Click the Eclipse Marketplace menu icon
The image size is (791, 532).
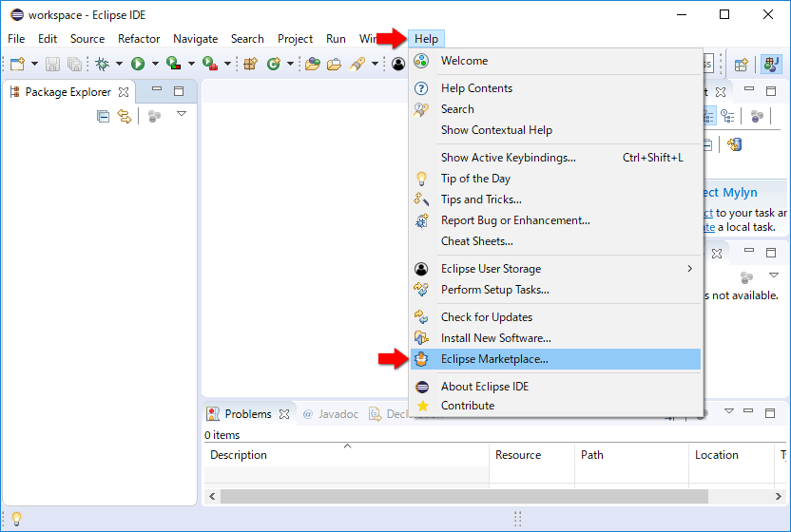click(x=421, y=359)
